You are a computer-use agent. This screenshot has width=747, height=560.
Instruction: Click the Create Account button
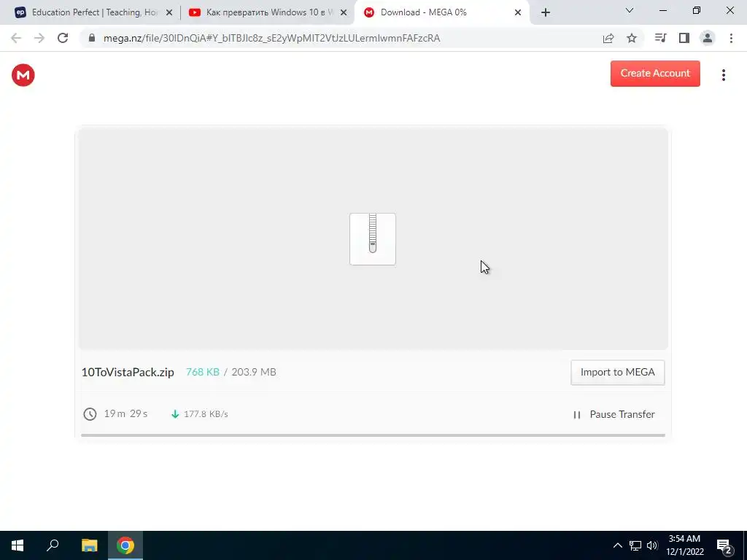[x=655, y=74]
